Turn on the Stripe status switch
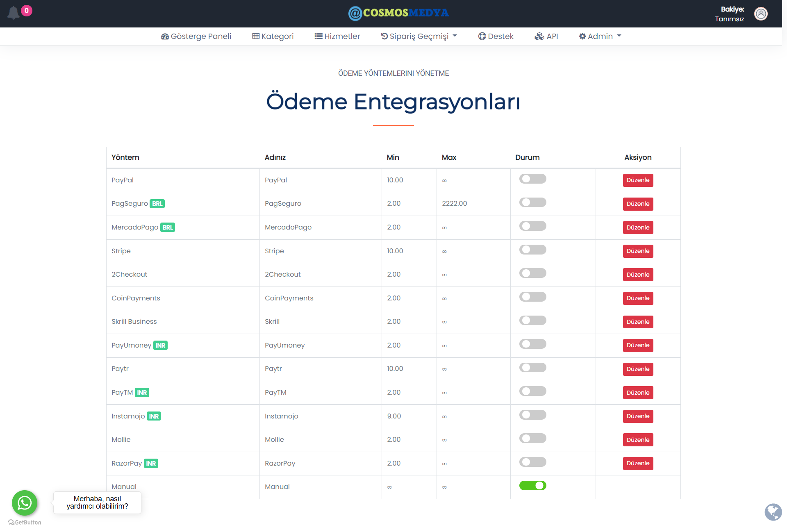 [x=532, y=250]
